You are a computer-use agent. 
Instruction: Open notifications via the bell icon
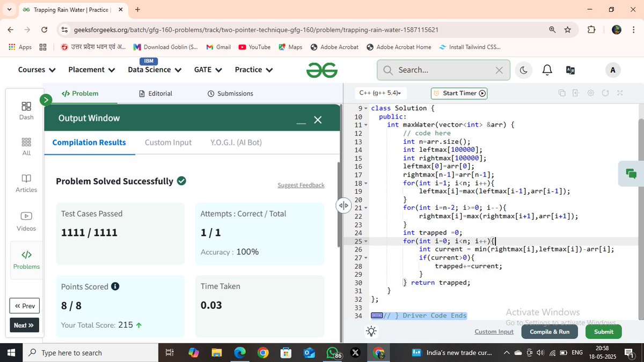point(547,70)
